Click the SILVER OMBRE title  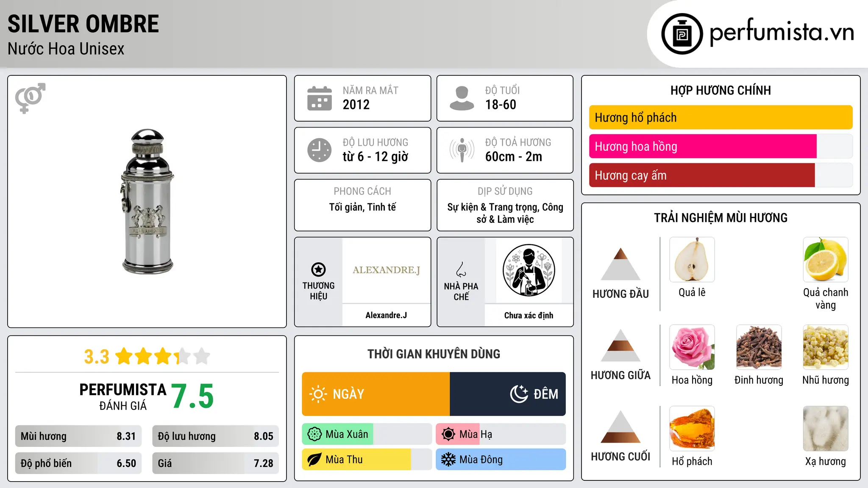click(83, 24)
